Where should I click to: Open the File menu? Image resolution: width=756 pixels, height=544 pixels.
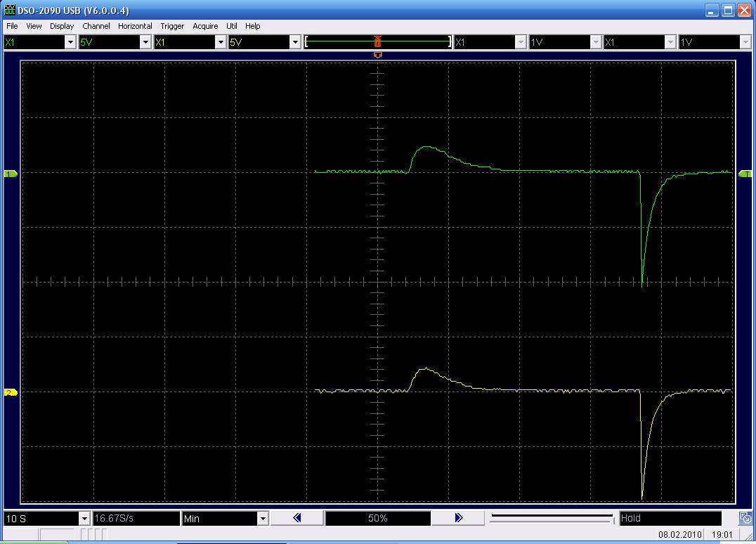[x=12, y=26]
